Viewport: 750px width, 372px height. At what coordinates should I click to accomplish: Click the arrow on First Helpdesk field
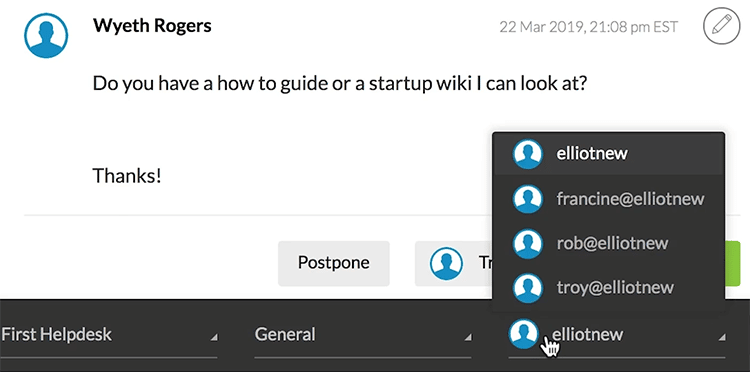tap(213, 337)
